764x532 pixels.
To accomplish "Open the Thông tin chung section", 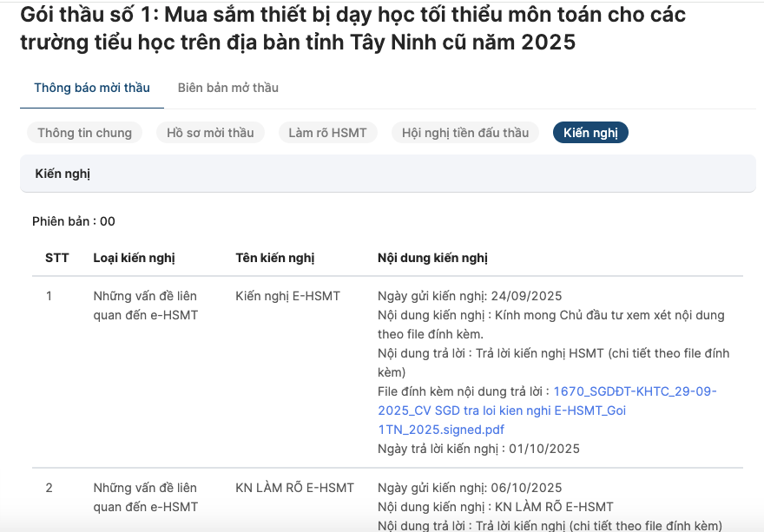I will (x=84, y=132).
